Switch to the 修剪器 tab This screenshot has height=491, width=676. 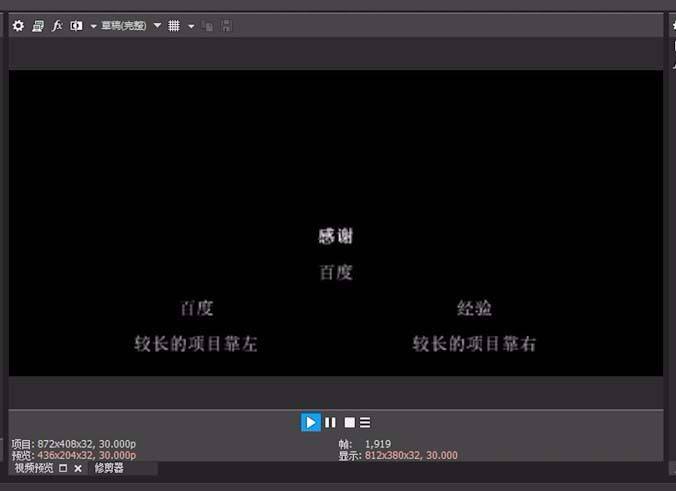tap(109, 468)
